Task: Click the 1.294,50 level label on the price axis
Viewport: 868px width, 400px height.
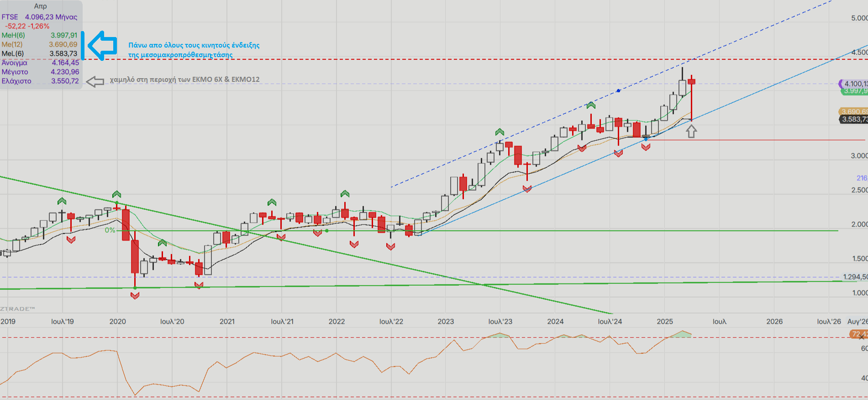Action: tap(855, 277)
